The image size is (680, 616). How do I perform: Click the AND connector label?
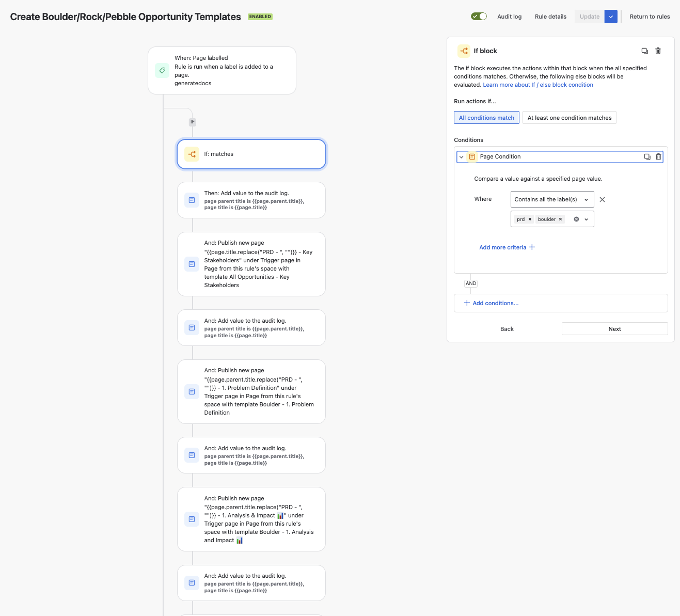[471, 283]
